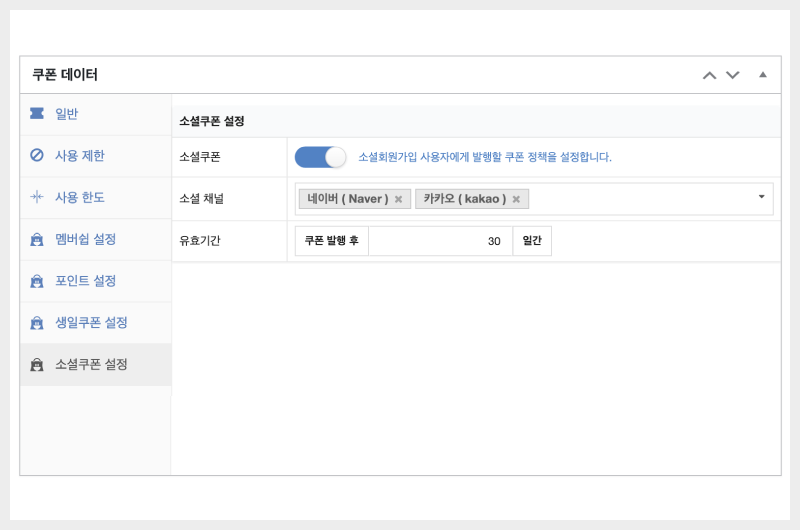The width and height of the screenshot is (800, 530).
Task: Move the 쿠폰 데이터 panel down
Action: 733,75
